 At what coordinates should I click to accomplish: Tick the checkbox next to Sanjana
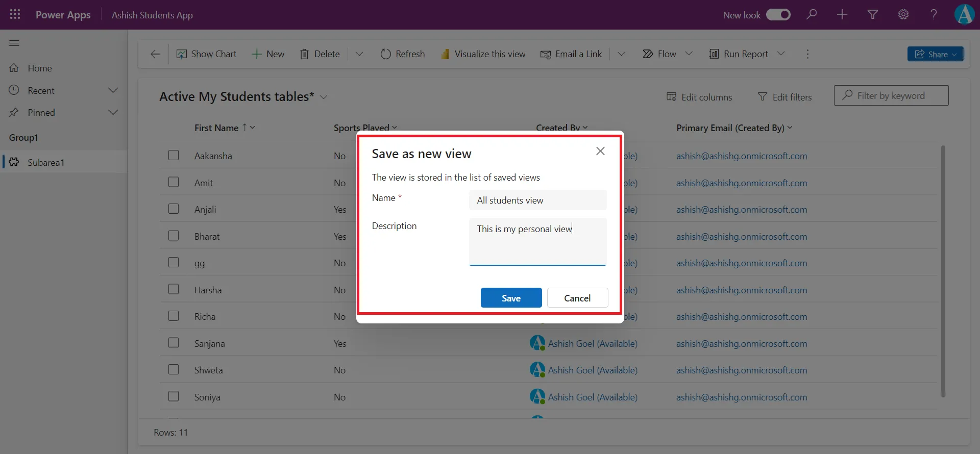click(174, 343)
